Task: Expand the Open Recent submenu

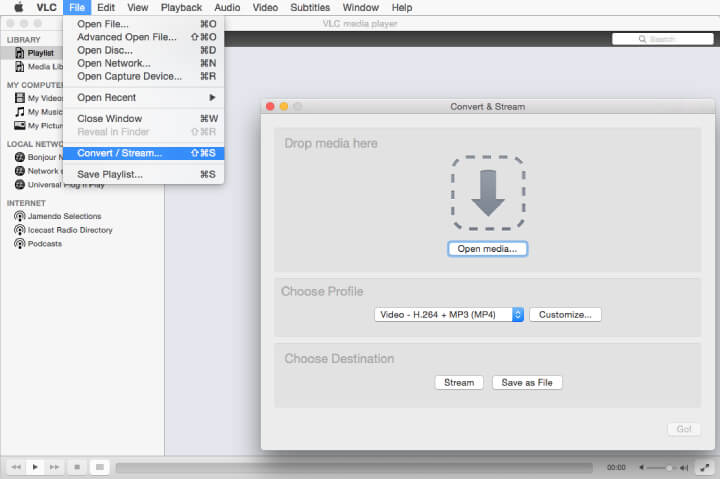Action: pos(143,97)
